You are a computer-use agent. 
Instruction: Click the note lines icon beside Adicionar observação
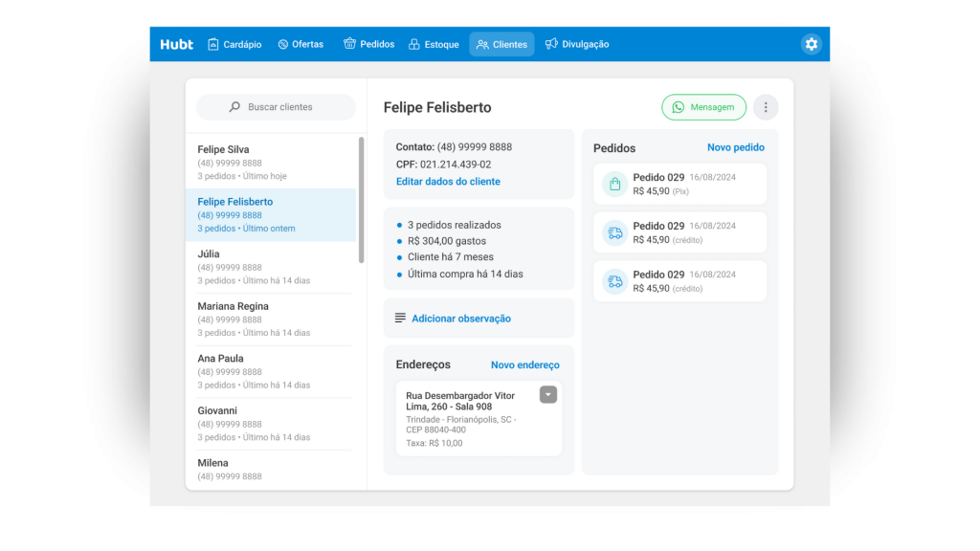coord(400,319)
